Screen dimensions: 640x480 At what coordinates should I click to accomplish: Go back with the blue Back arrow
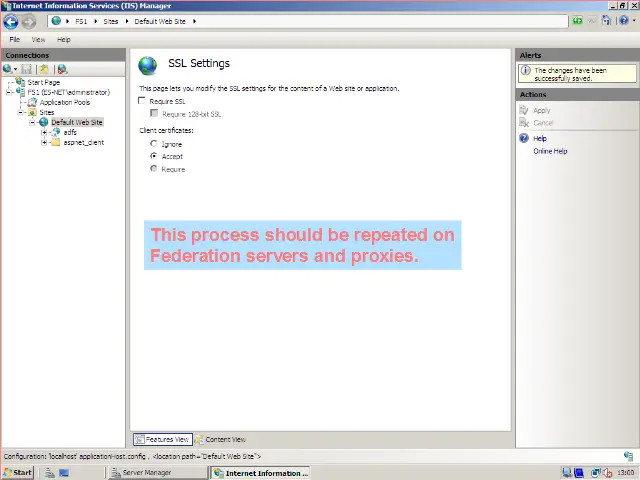click(11, 22)
